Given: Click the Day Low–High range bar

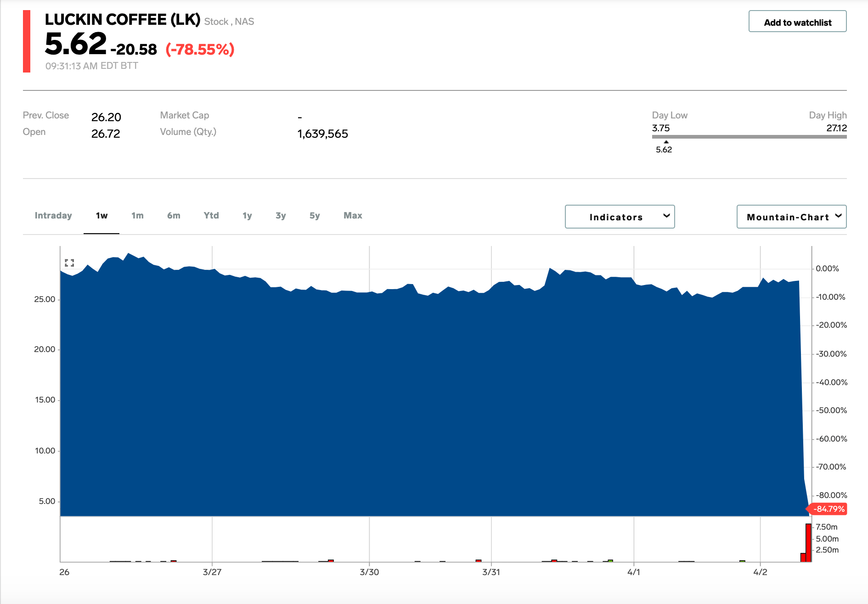Looking at the screenshot, I should tap(749, 137).
